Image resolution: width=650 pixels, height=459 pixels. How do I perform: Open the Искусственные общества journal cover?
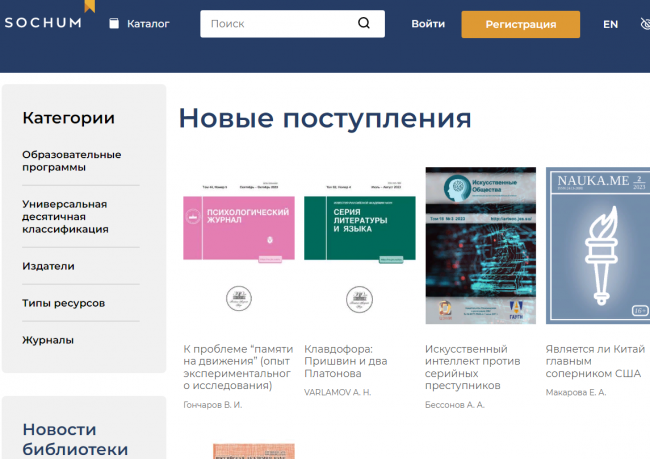(480, 245)
